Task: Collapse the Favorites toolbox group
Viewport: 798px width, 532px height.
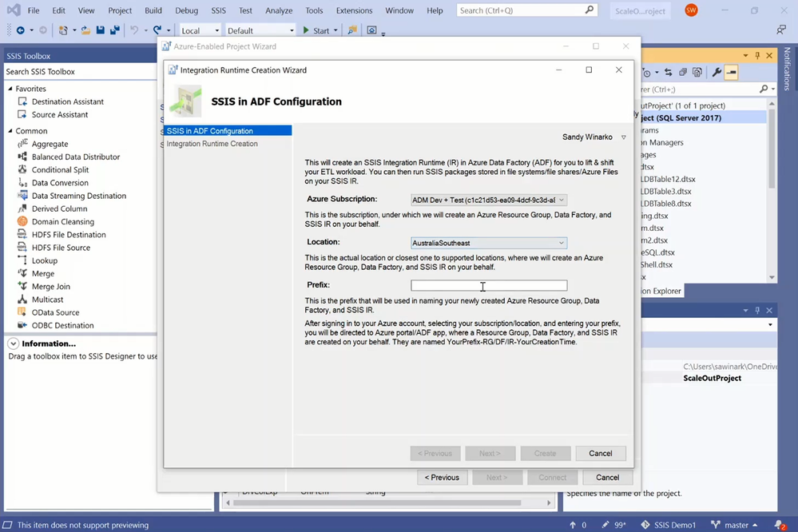Action: pos(10,89)
